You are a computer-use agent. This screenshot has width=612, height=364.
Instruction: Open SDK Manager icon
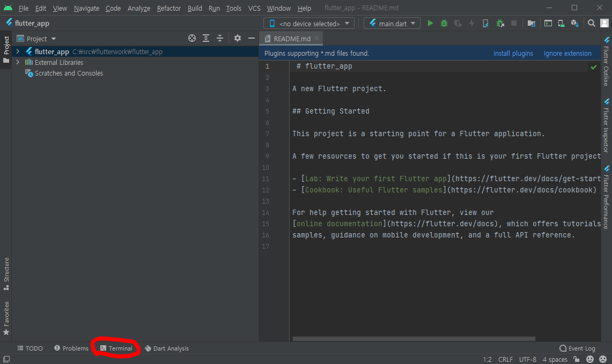(574, 24)
